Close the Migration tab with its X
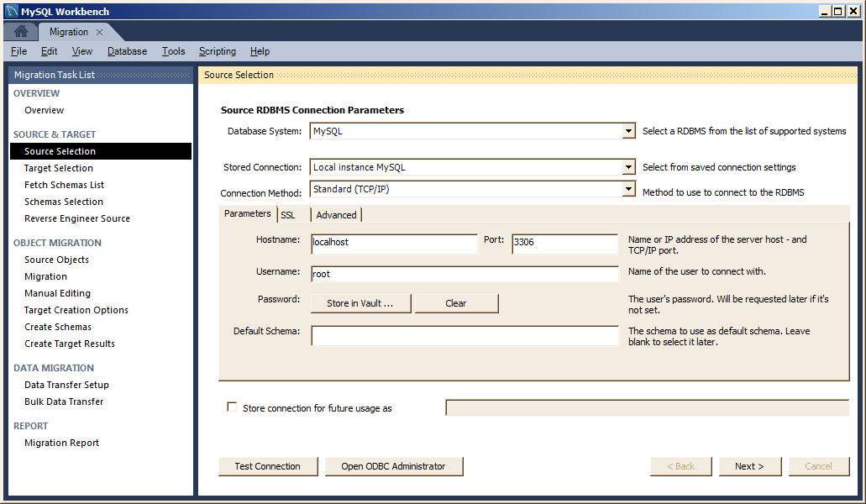This screenshot has width=866, height=504. (99, 32)
